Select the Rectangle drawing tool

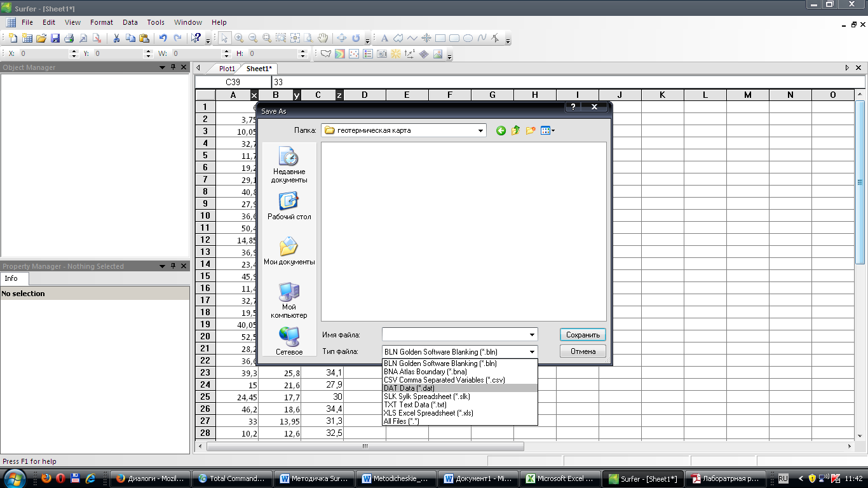pos(440,38)
